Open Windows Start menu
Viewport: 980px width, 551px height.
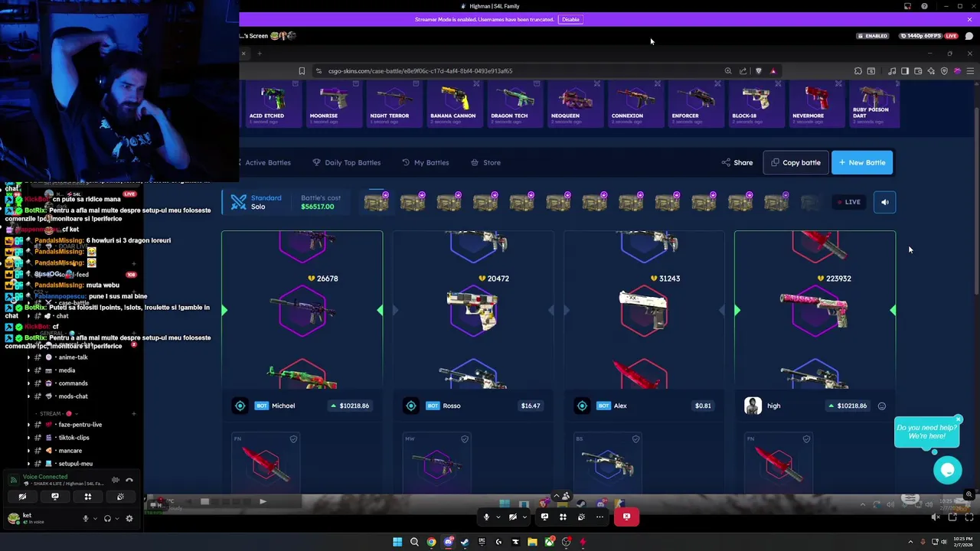coord(397,542)
